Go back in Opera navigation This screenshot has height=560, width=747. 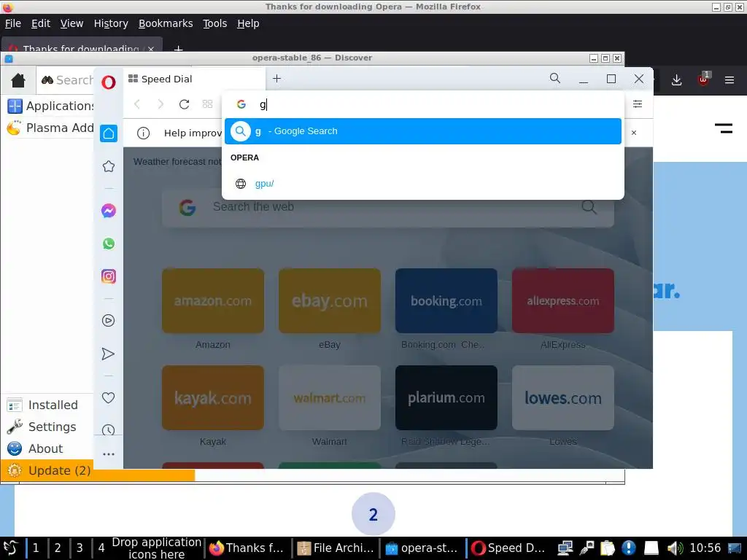[x=137, y=104]
